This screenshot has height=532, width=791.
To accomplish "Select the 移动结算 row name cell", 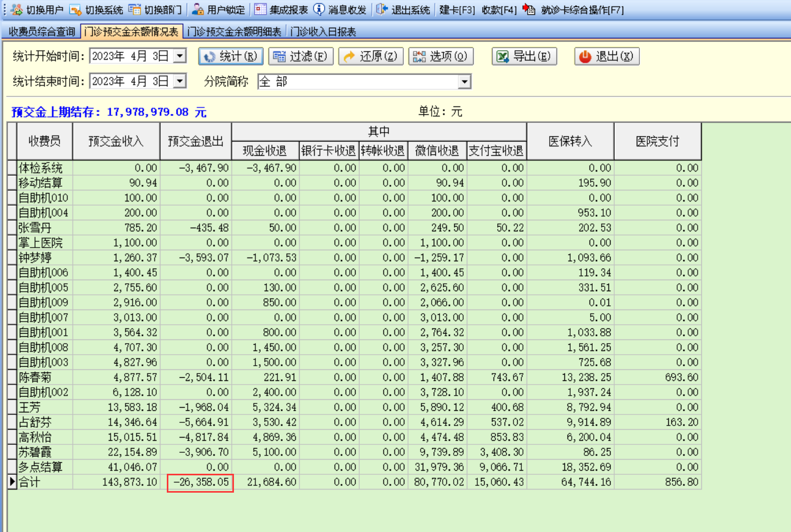I will point(45,183).
